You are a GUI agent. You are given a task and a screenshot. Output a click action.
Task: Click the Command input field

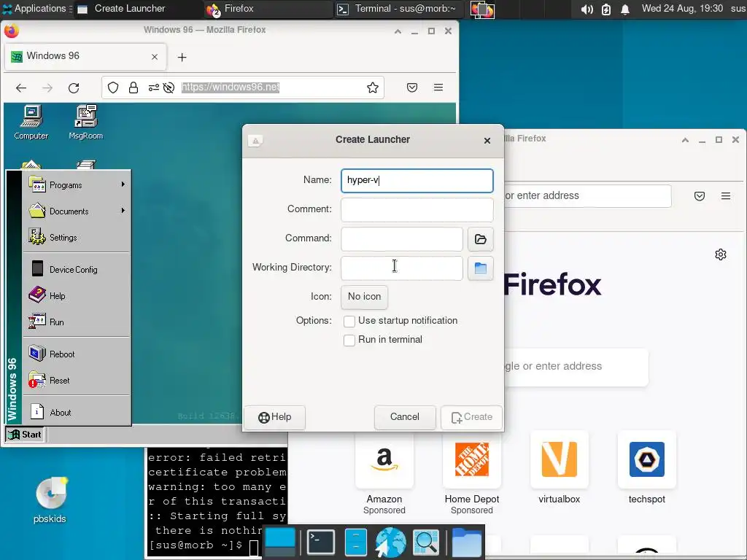402,239
